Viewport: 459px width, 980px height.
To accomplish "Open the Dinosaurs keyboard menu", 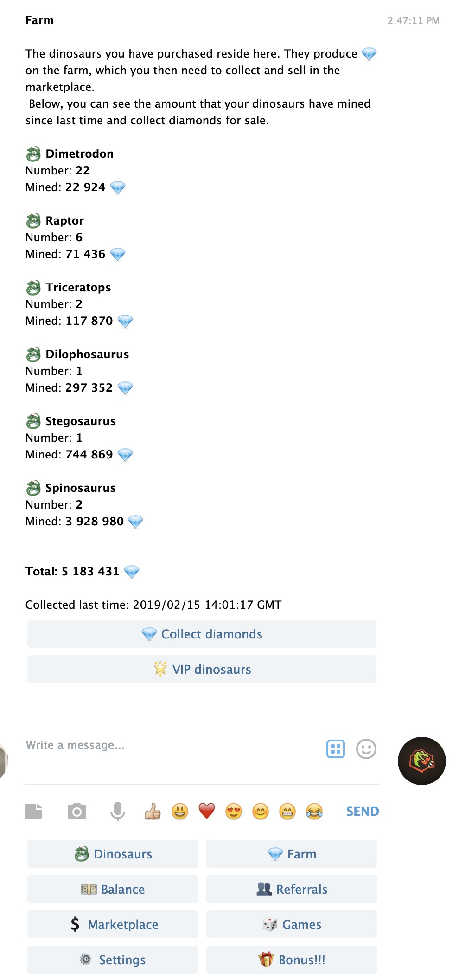I will click(x=113, y=854).
